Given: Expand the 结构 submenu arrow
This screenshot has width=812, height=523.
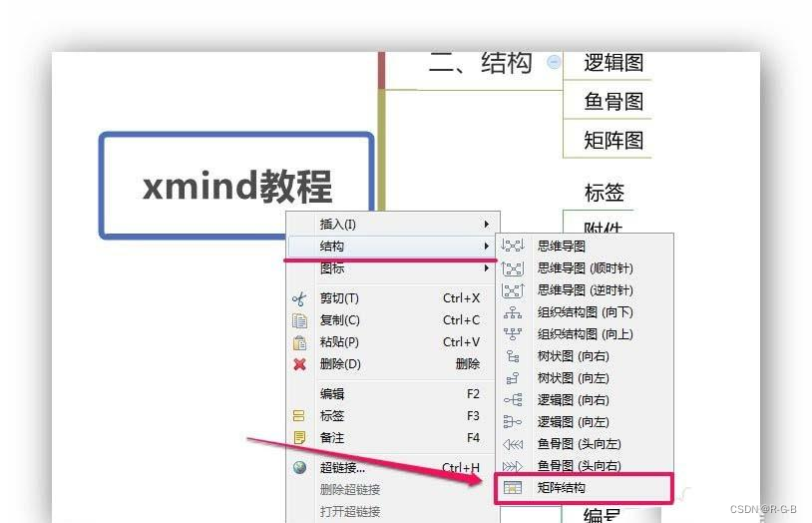Looking at the screenshot, I should pyautogui.click(x=486, y=246).
